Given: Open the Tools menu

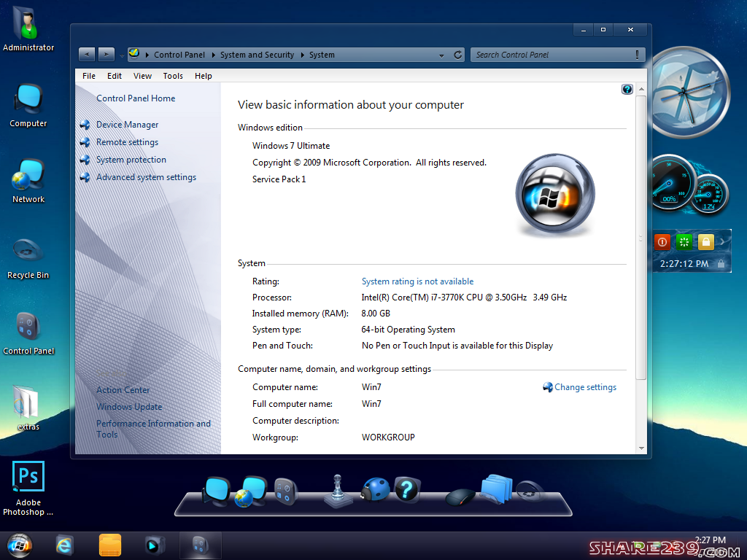Looking at the screenshot, I should pos(173,76).
